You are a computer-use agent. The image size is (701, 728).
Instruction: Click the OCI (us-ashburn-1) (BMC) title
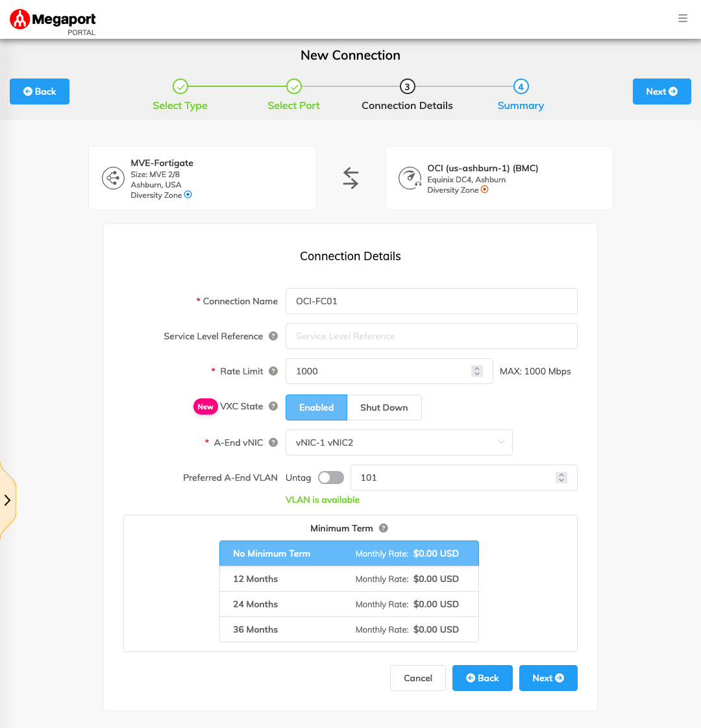pyautogui.click(x=483, y=168)
